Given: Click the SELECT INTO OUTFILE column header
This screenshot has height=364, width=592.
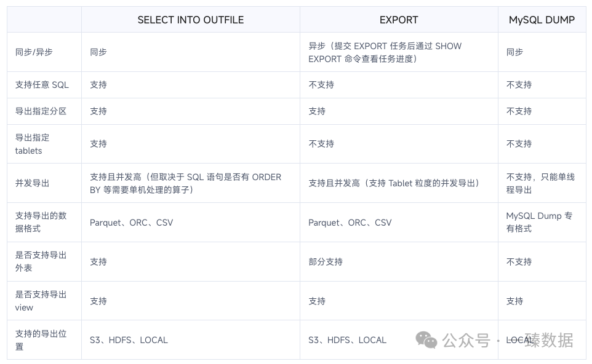Looking at the screenshot, I should (x=190, y=20).
